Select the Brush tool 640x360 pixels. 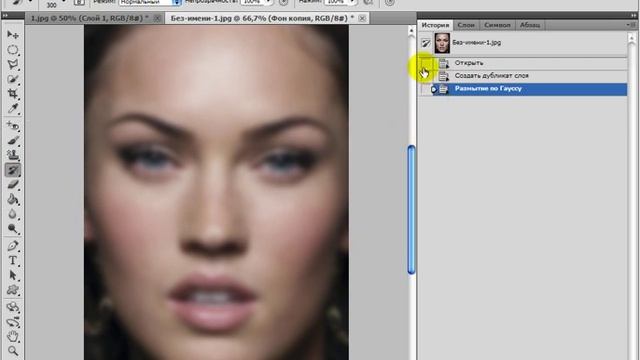pyautogui.click(x=13, y=141)
